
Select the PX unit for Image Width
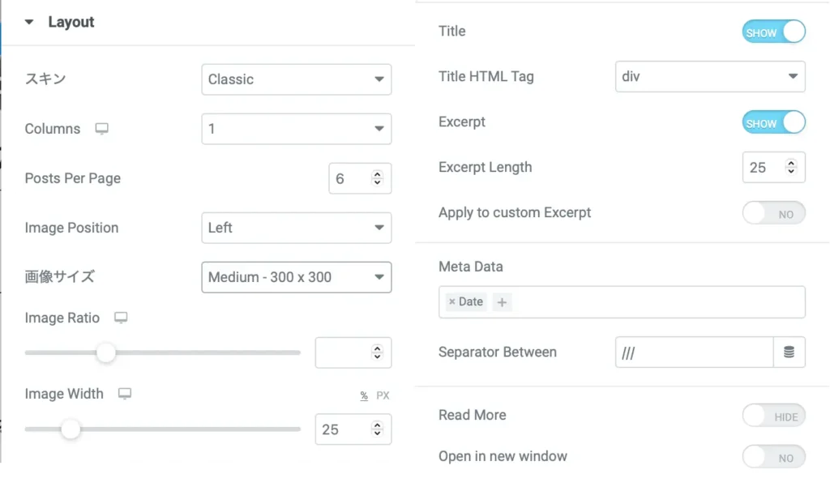tap(383, 395)
